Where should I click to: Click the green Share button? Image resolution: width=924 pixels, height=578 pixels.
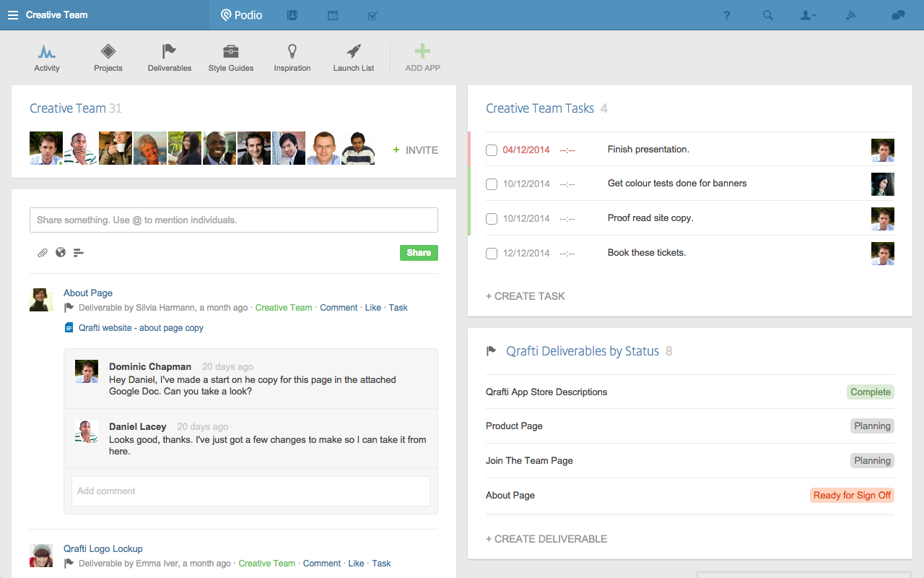419,253
